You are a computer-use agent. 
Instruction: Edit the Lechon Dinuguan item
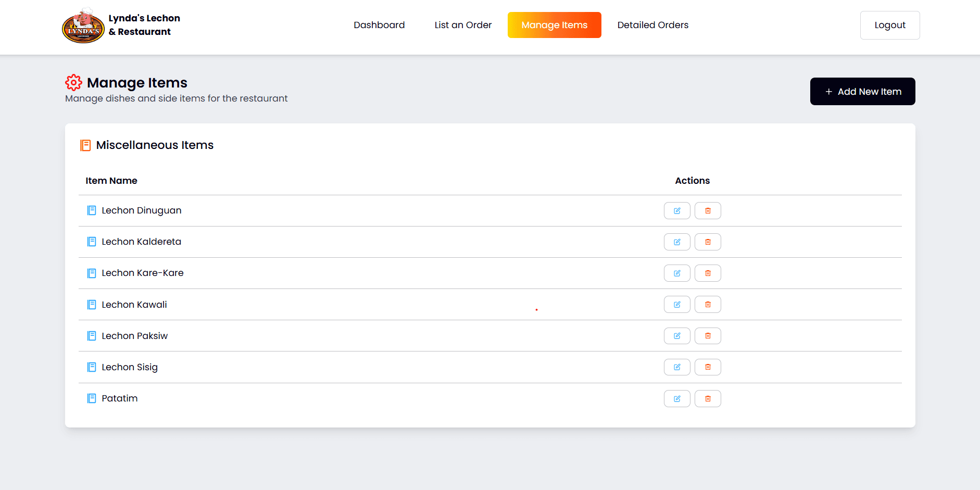(676, 211)
